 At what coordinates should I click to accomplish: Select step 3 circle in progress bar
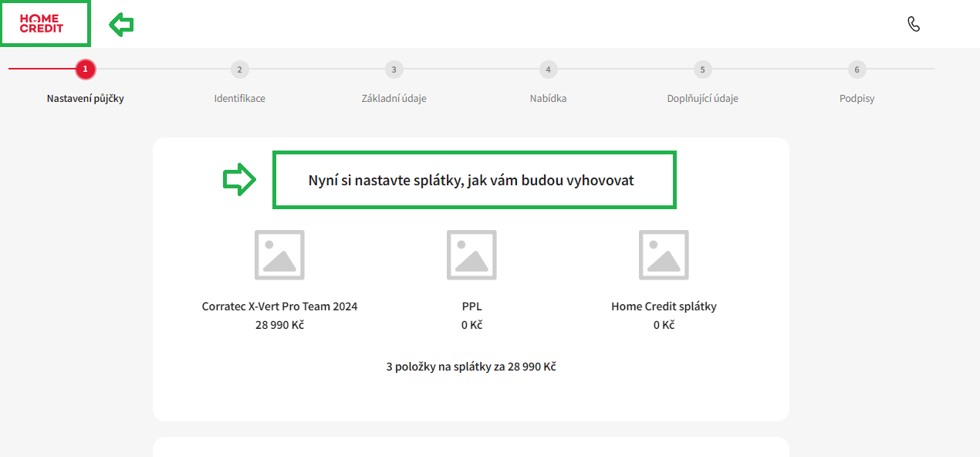[x=394, y=69]
